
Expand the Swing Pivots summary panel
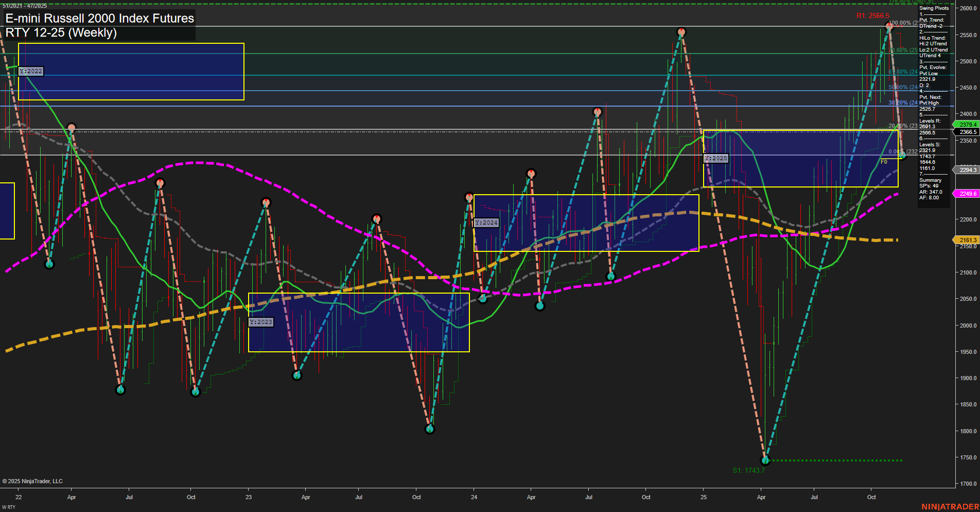[933, 8]
